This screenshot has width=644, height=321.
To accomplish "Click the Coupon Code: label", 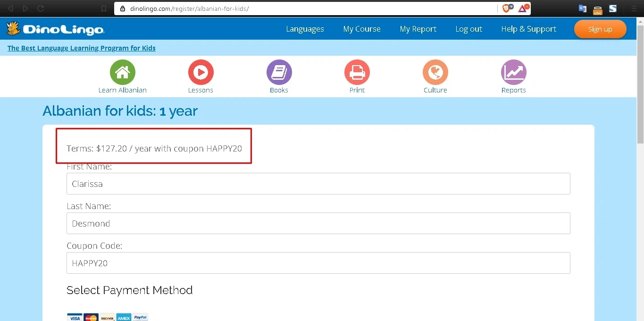I will pos(94,246).
